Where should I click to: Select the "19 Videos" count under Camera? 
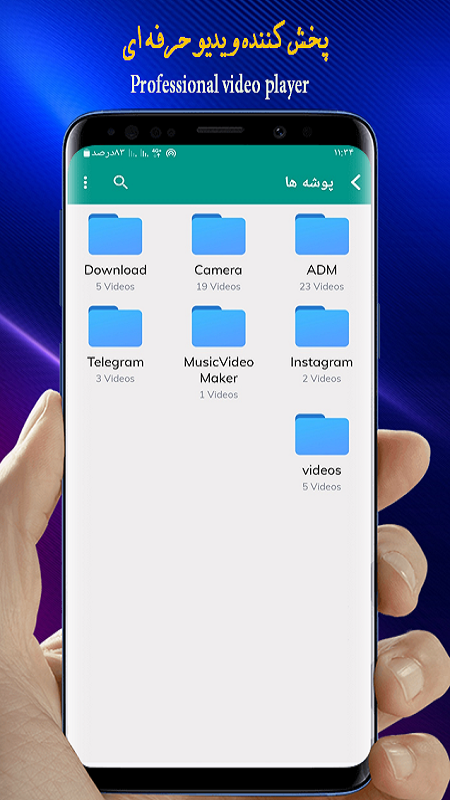[218, 287]
